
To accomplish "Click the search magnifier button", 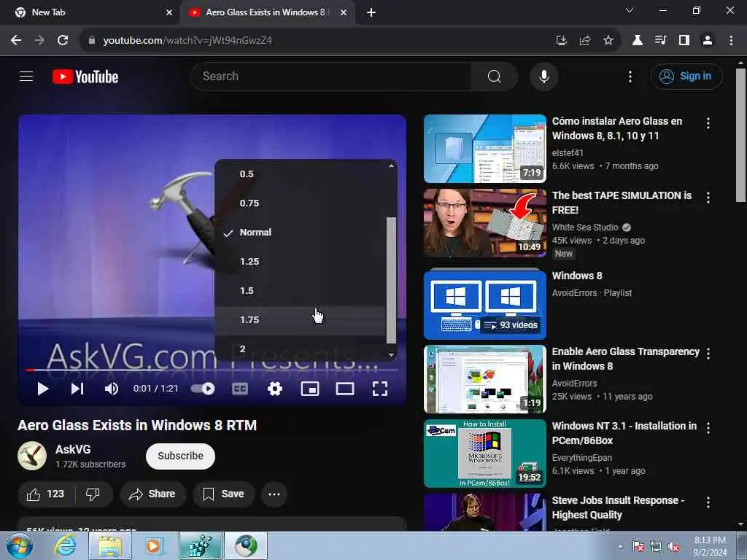I will (494, 76).
